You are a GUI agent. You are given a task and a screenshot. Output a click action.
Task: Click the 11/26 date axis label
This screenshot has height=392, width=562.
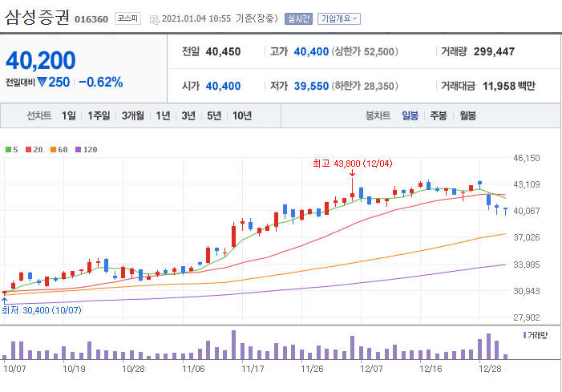pyautogui.click(x=312, y=369)
